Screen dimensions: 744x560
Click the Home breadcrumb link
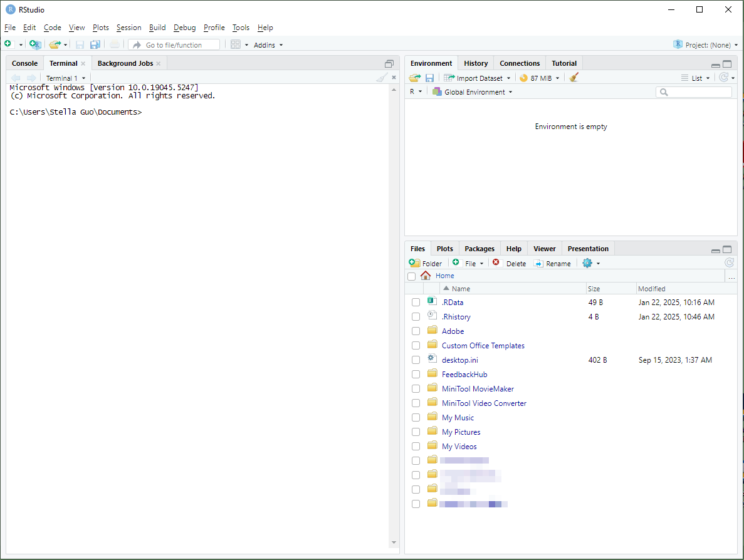[444, 276]
